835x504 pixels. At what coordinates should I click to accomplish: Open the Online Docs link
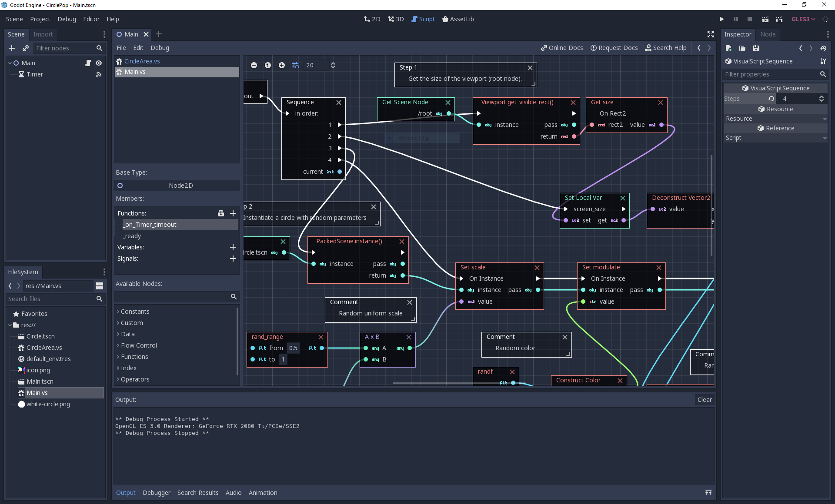point(561,48)
